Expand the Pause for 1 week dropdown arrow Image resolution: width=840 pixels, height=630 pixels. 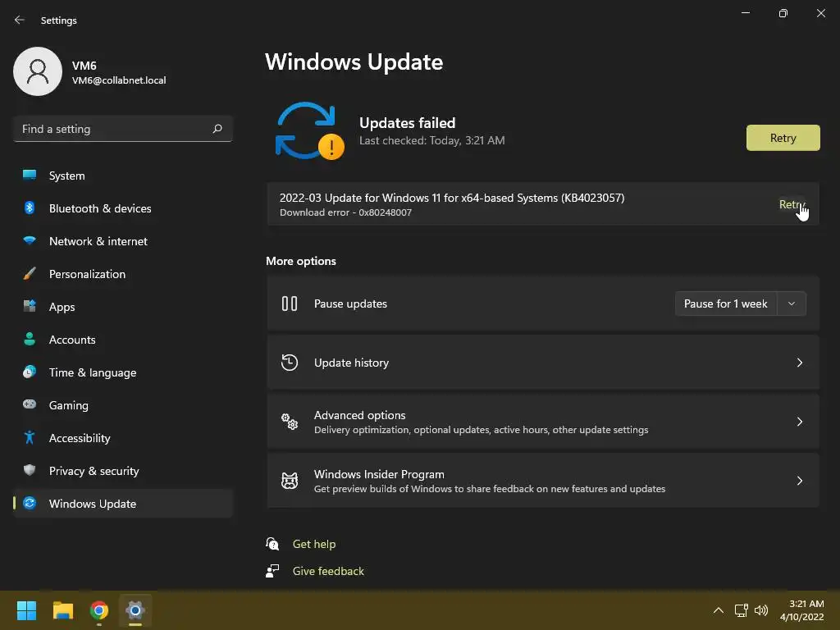[792, 304]
